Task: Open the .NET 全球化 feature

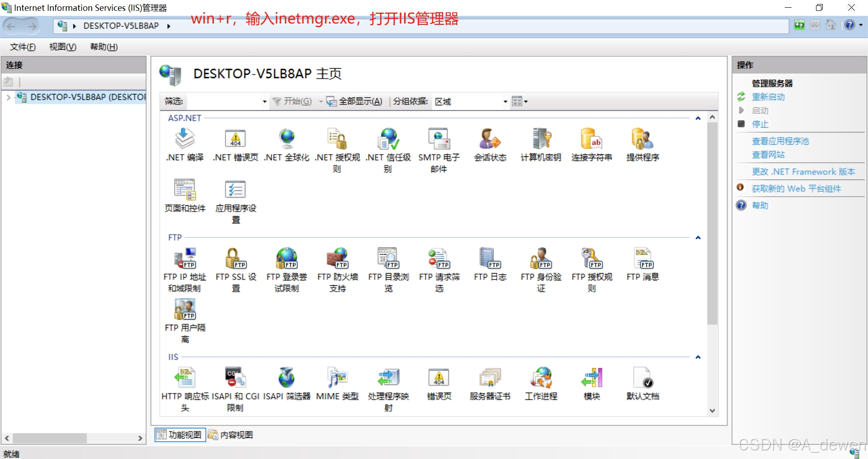Action: (287, 145)
